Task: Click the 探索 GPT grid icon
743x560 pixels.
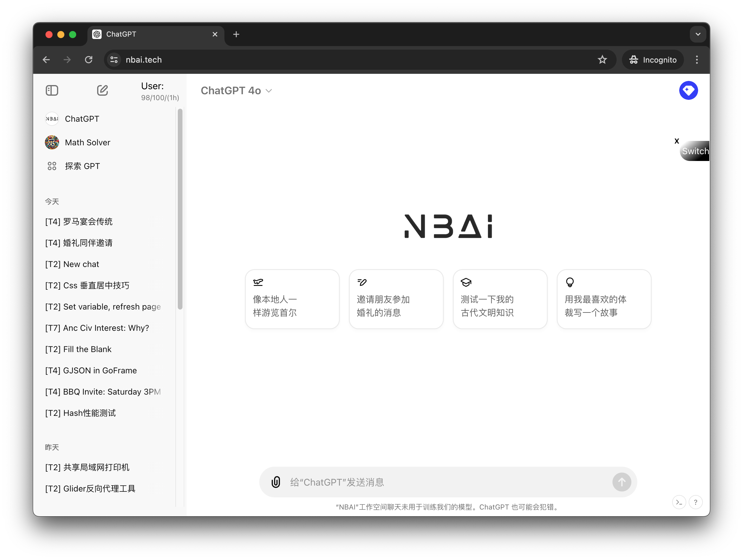Action: click(x=52, y=166)
